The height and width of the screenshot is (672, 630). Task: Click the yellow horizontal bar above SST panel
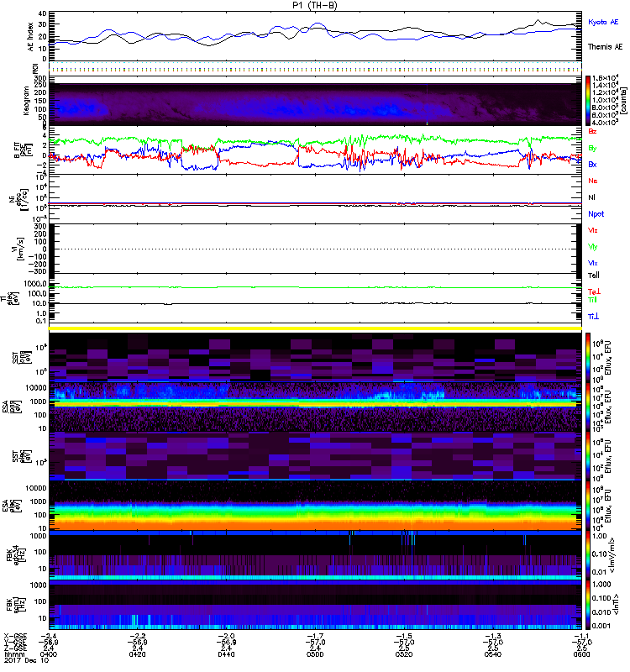tap(315, 327)
